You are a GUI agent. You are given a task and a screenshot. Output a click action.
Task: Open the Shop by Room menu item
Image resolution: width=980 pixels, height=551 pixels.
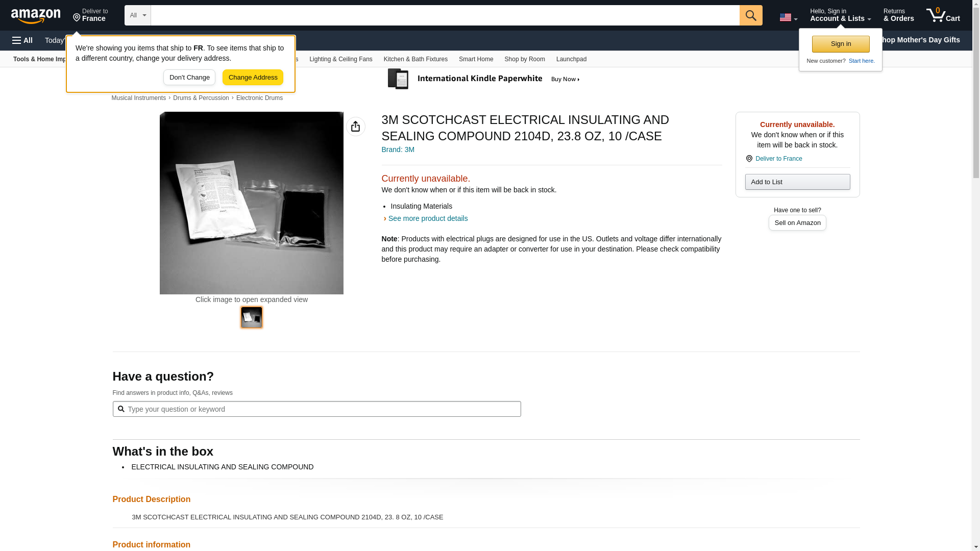point(524,59)
